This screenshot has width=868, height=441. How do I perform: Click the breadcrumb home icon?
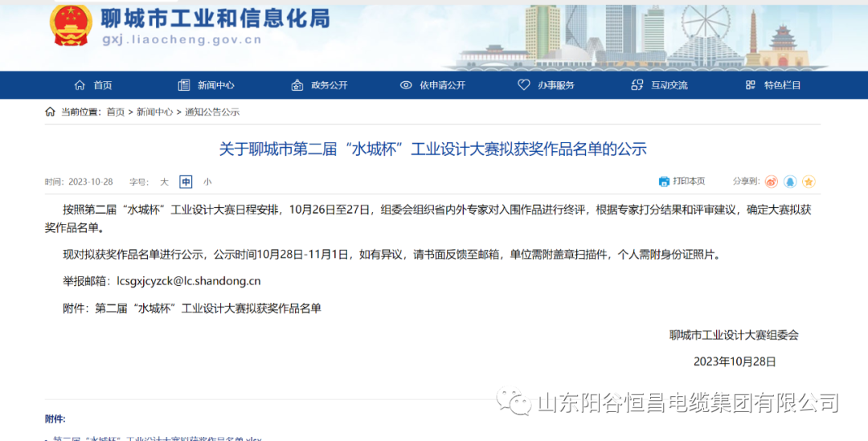pos(51,112)
